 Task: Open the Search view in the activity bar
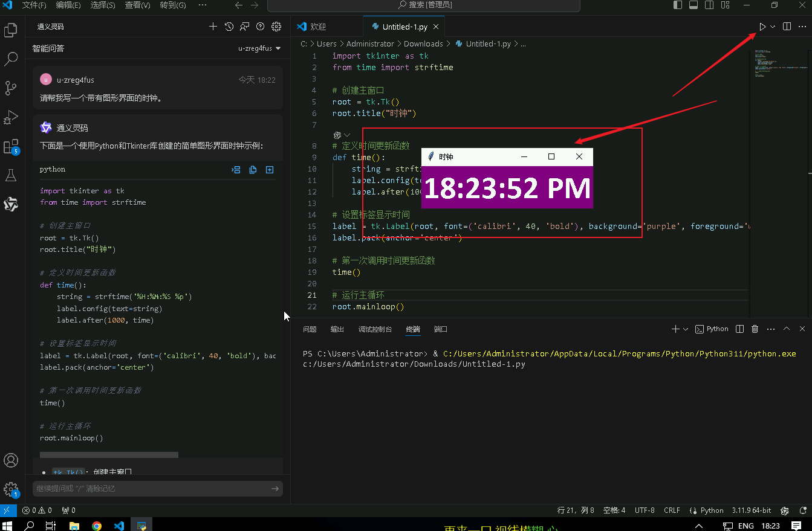click(x=11, y=59)
